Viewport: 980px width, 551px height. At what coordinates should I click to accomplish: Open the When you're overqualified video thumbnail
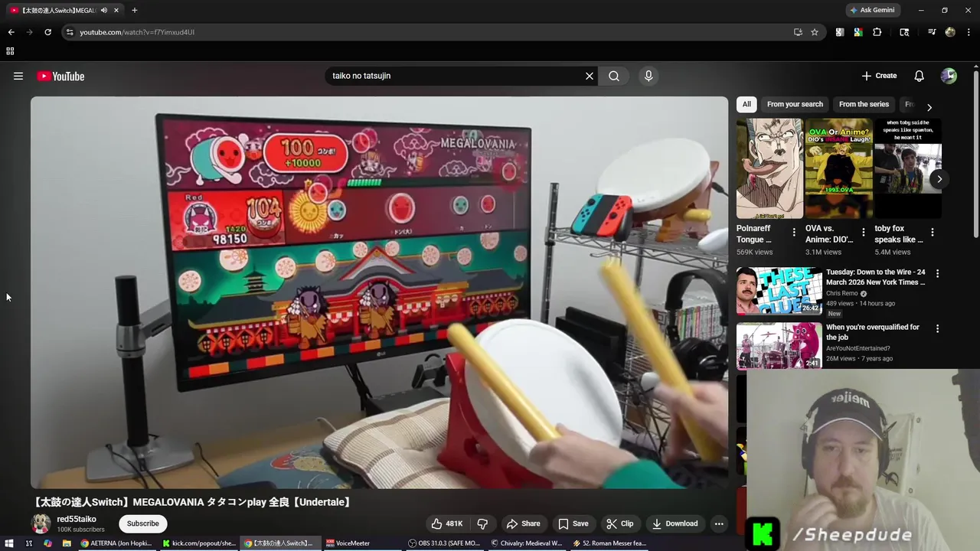tap(779, 346)
